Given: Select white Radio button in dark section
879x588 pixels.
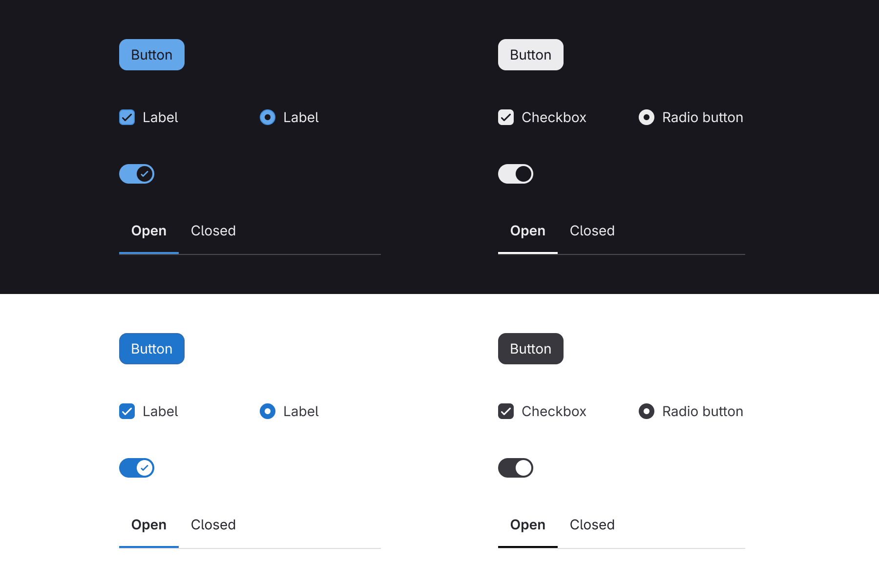Looking at the screenshot, I should [647, 117].
